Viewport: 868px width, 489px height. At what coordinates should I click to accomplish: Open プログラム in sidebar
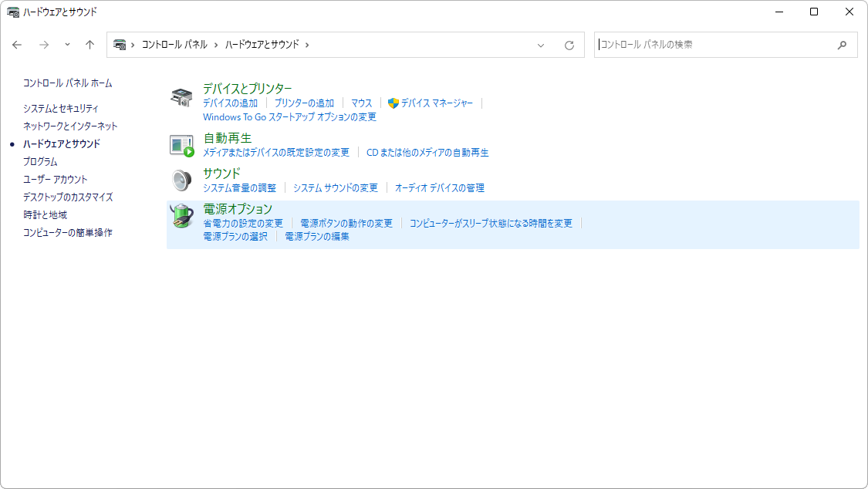[40, 161]
